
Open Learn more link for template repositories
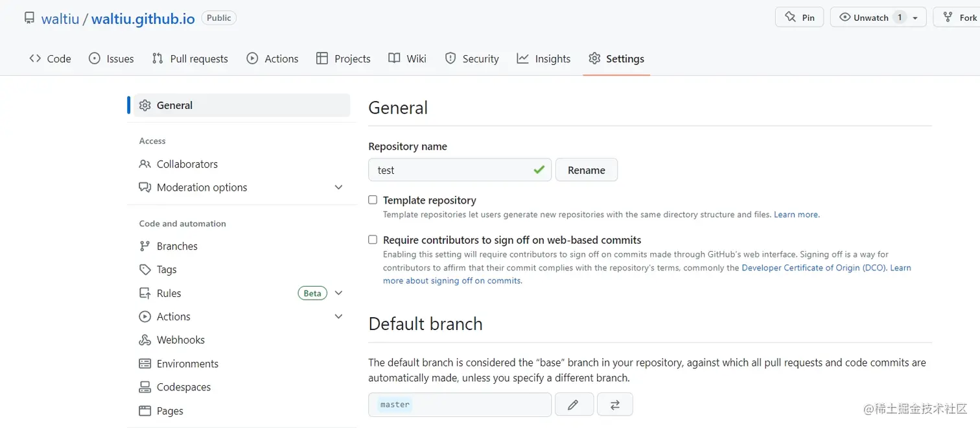797,215
